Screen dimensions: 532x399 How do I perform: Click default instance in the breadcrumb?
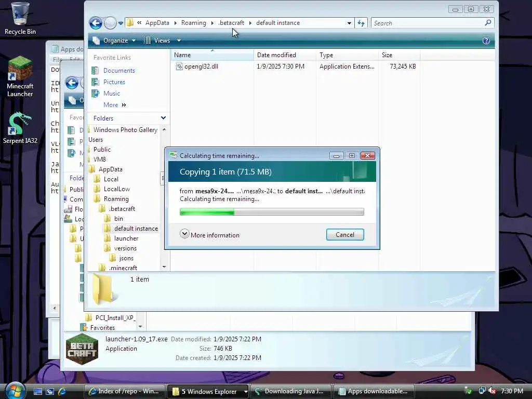coord(278,23)
